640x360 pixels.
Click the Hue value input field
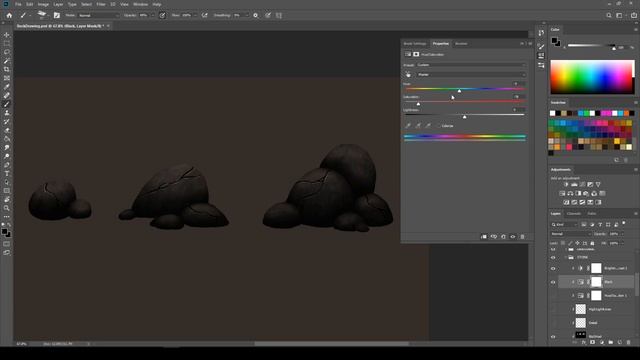pos(519,84)
